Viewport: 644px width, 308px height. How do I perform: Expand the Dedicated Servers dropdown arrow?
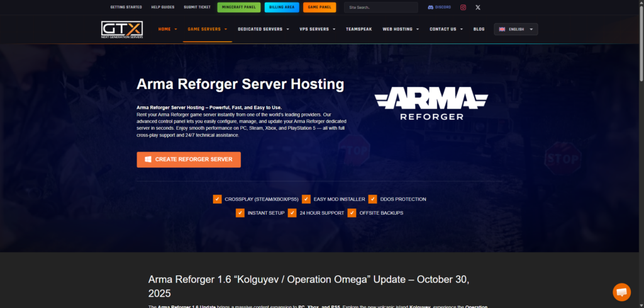(x=287, y=29)
